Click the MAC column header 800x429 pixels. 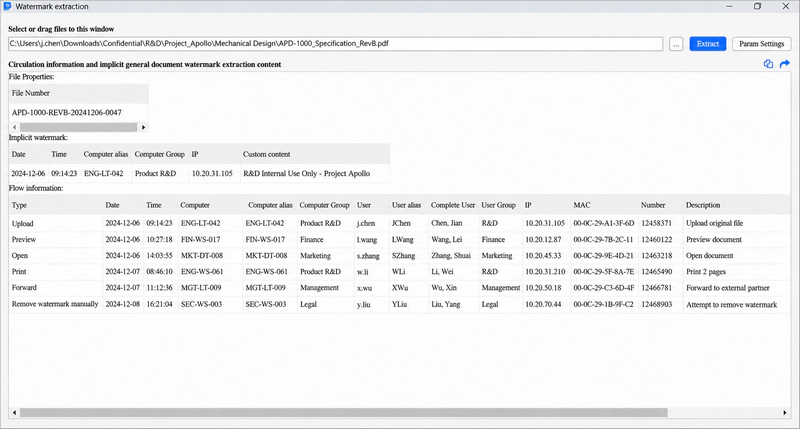(x=582, y=205)
